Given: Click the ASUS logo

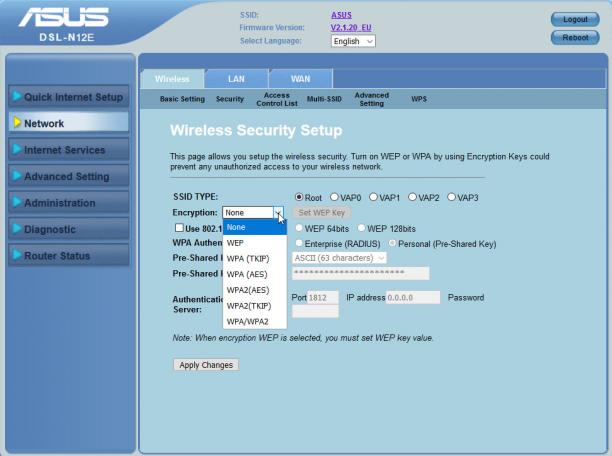Looking at the screenshot, I should pyautogui.click(x=64, y=18).
